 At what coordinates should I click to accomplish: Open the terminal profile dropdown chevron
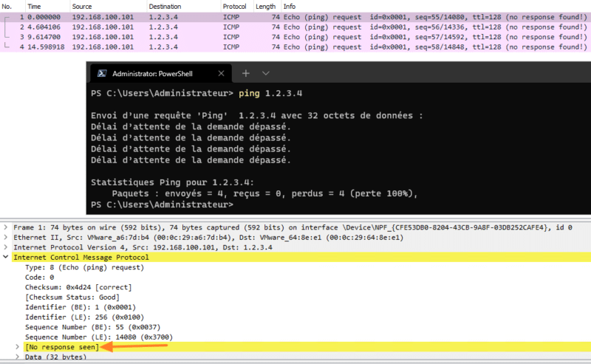(x=266, y=74)
